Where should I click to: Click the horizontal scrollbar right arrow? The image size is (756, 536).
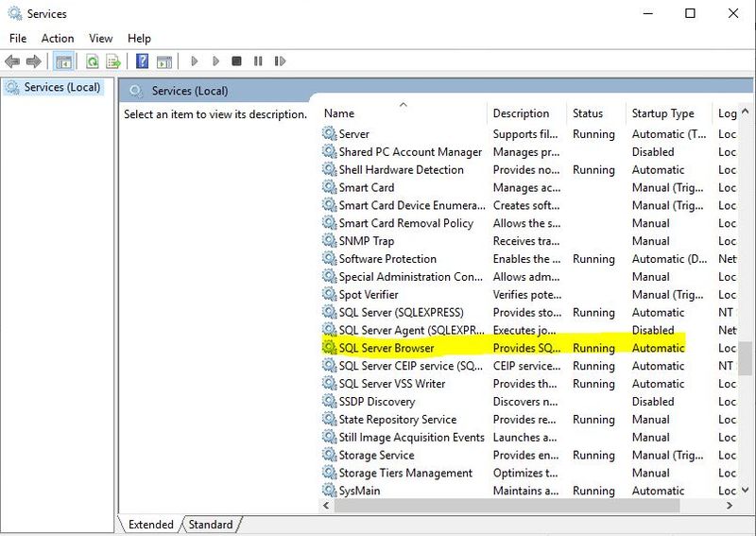pos(729,506)
